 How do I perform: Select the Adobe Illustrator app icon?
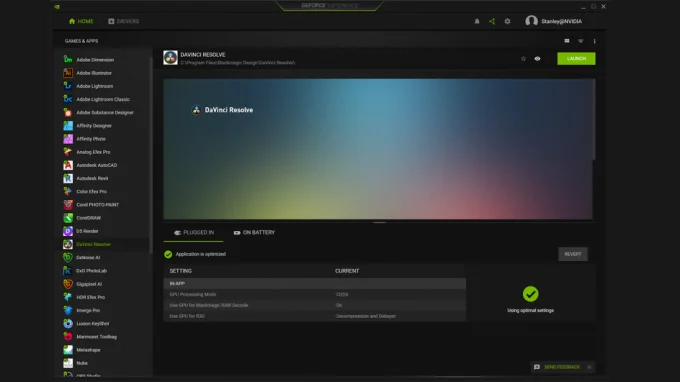point(68,73)
